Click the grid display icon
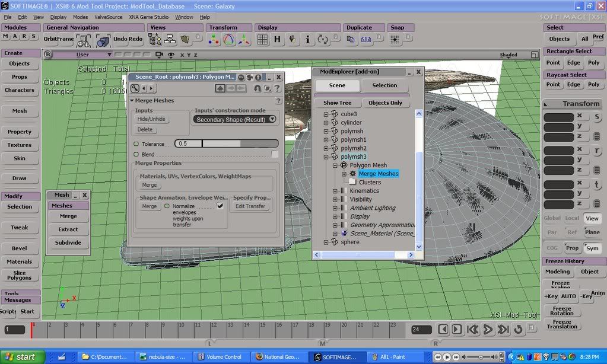Image resolution: width=607 pixels, height=364 pixels. pyautogui.click(x=262, y=40)
